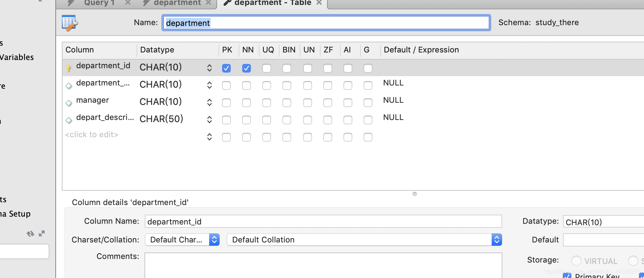Open datatype stepper for manager
644x278 pixels.
pos(210,103)
